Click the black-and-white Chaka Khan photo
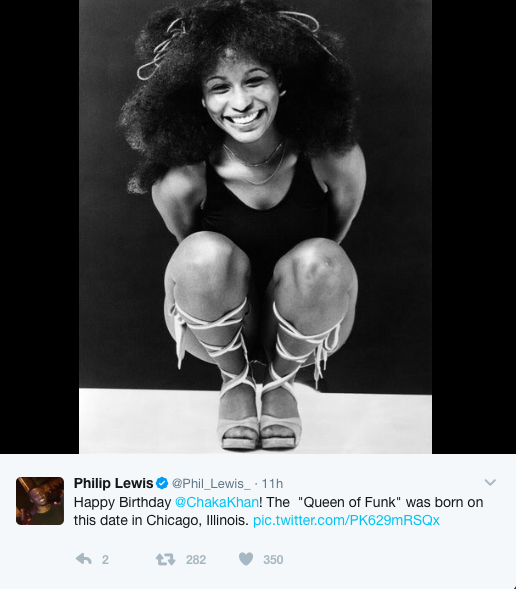 [x=255, y=227]
